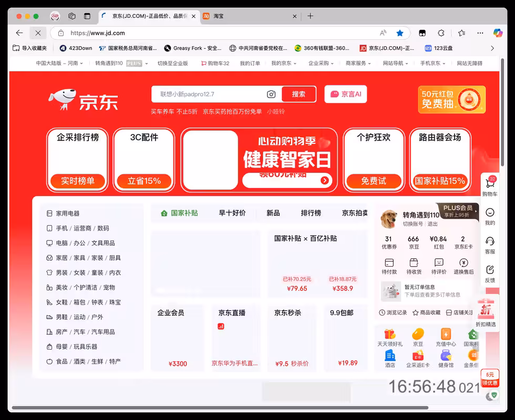Viewport: 515px width, 420px height.
Task: Click the address bar URL
Action: tap(98, 33)
